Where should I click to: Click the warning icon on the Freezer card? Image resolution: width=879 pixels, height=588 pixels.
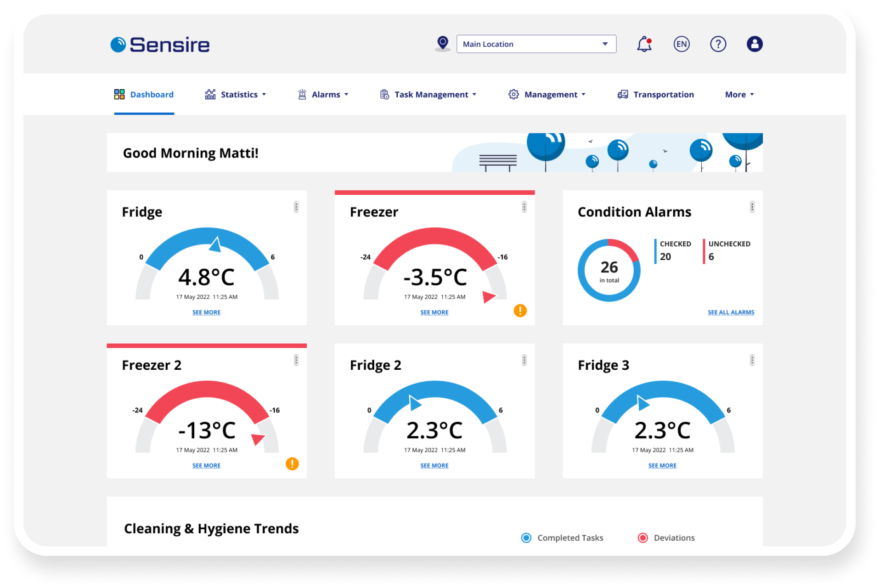pyautogui.click(x=520, y=311)
